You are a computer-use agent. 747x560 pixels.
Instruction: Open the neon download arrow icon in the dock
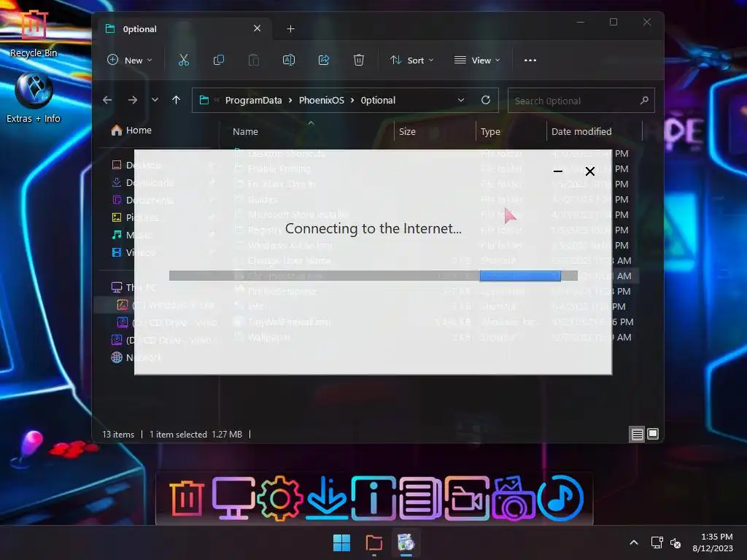[327, 497]
